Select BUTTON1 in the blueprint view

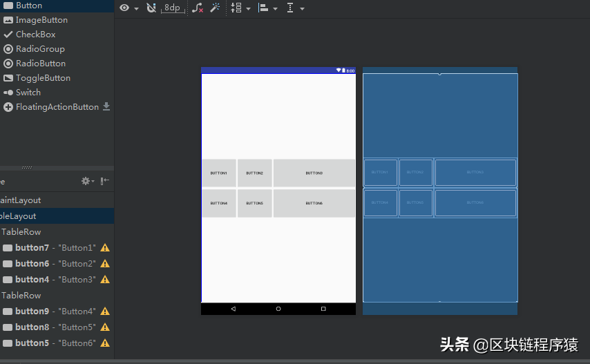(x=381, y=172)
